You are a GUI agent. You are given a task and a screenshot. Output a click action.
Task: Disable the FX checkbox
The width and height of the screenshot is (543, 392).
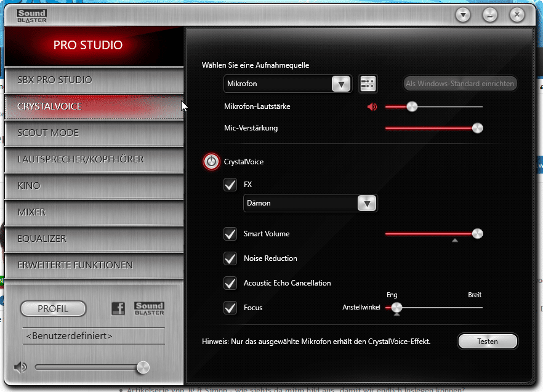point(230,185)
